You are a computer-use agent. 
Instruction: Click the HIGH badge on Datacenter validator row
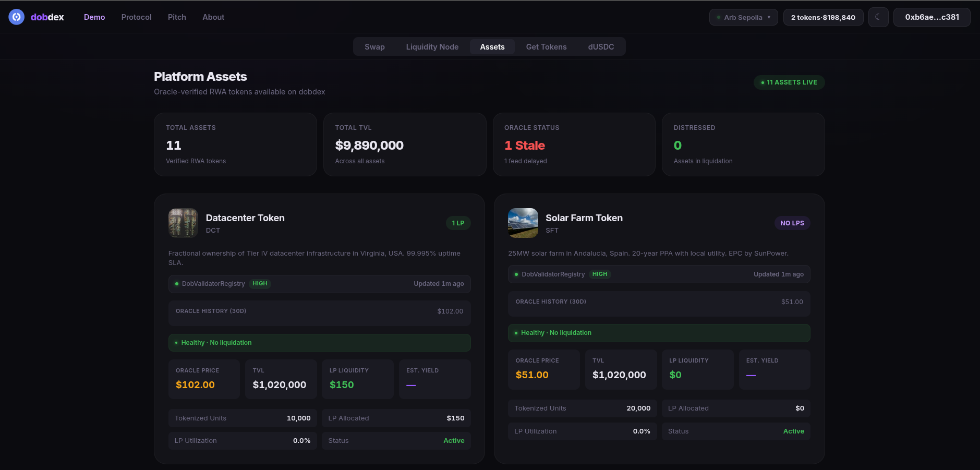pyautogui.click(x=260, y=284)
